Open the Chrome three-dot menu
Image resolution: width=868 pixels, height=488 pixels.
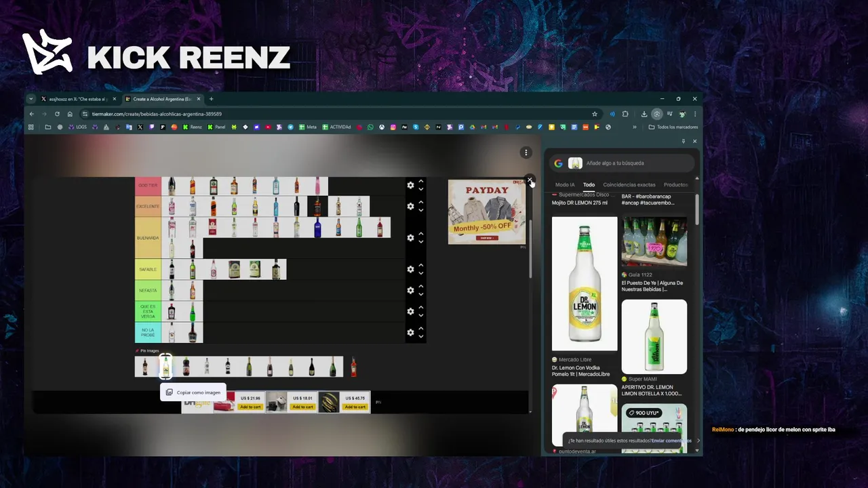click(x=694, y=114)
